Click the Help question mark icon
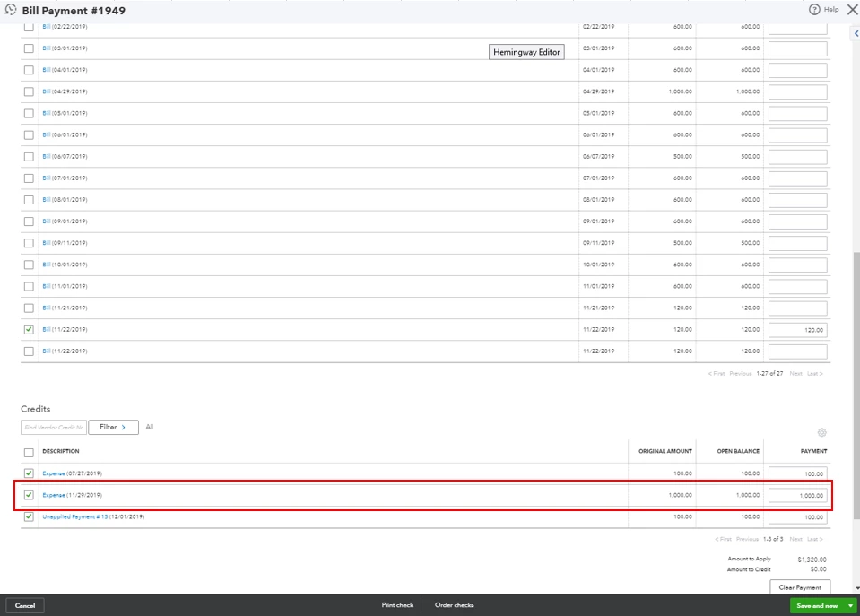Screen dimensions: 860x616 pos(814,9)
